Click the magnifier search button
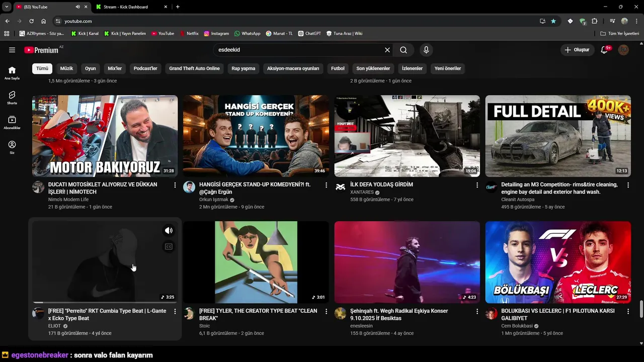This screenshot has width=644, height=362. 404,50
